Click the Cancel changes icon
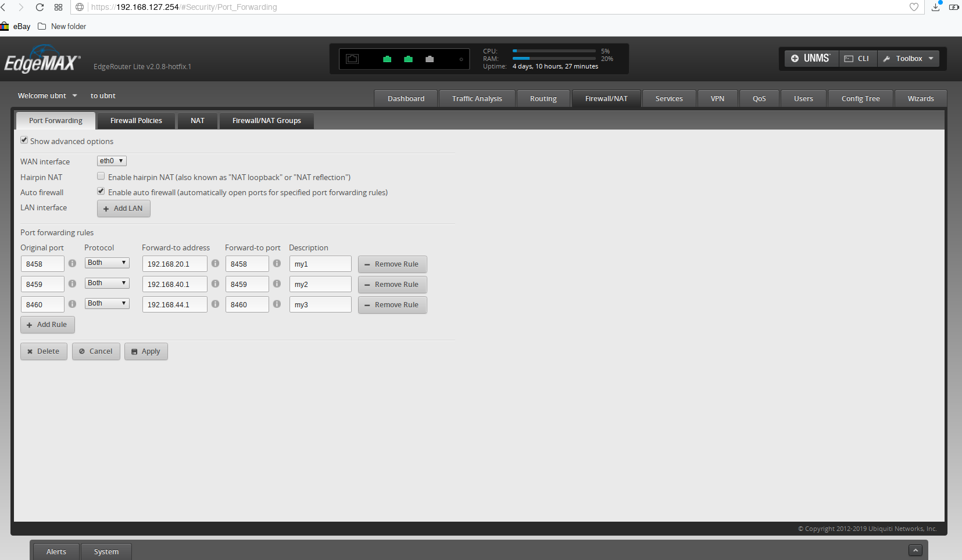The width and height of the screenshot is (962, 560). (x=83, y=351)
